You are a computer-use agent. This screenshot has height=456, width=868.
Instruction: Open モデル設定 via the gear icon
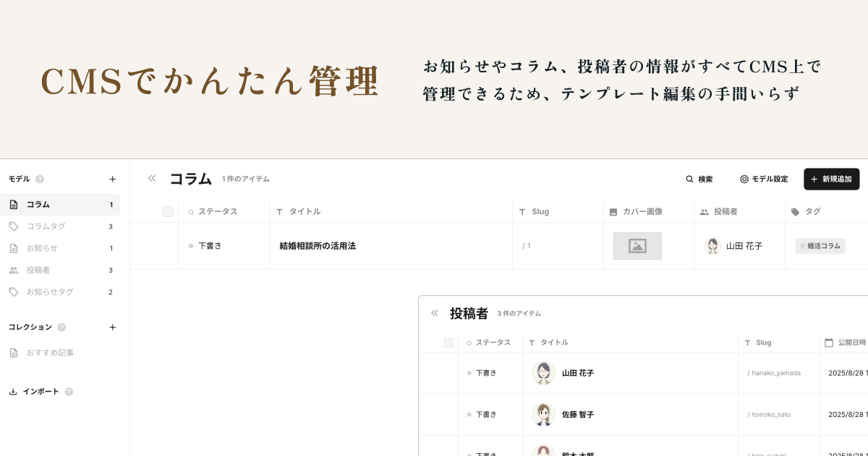pyautogui.click(x=744, y=179)
